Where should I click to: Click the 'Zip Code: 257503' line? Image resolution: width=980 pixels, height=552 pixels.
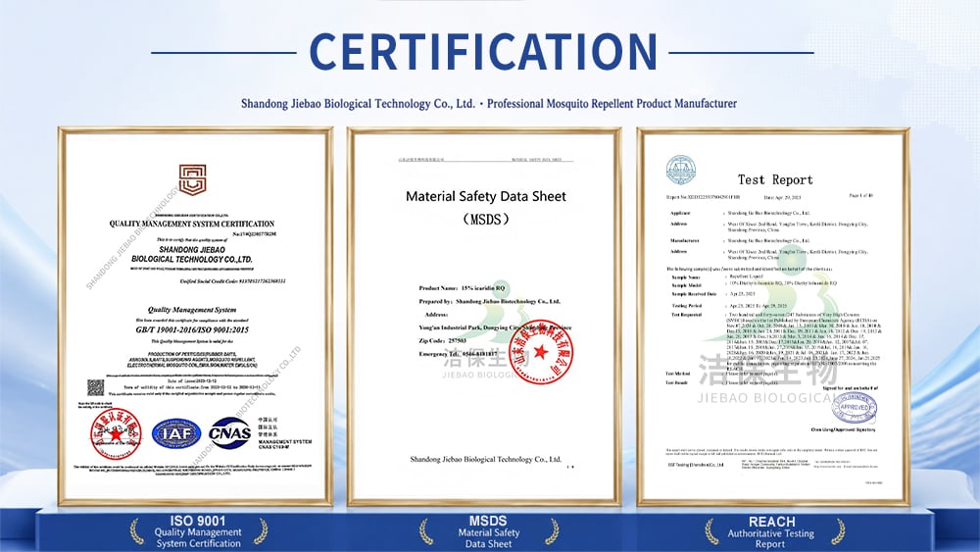[443, 340]
